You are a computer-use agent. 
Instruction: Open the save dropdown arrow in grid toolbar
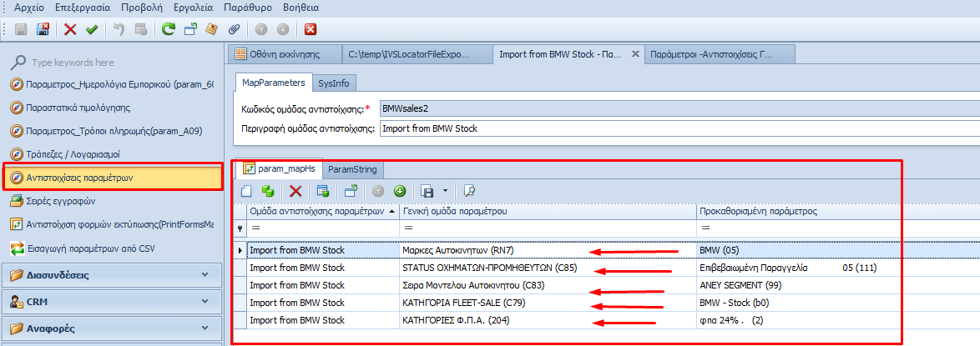click(x=446, y=191)
